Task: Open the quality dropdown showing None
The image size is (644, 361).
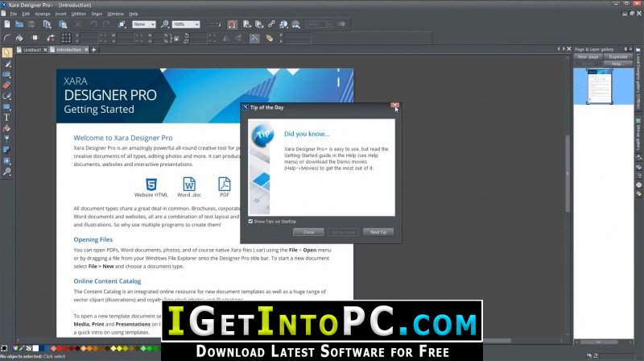Action: pyautogui.click(x=144, y=24)
